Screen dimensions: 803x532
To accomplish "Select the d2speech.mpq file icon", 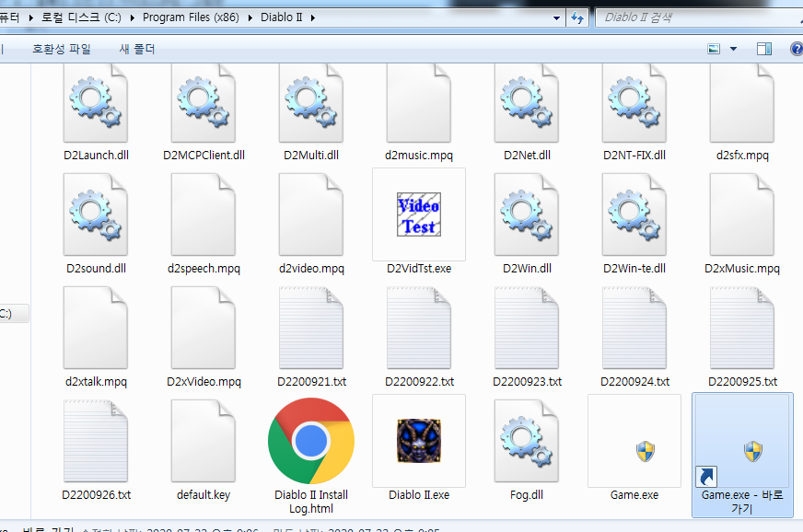I will (x=204, y=214).
